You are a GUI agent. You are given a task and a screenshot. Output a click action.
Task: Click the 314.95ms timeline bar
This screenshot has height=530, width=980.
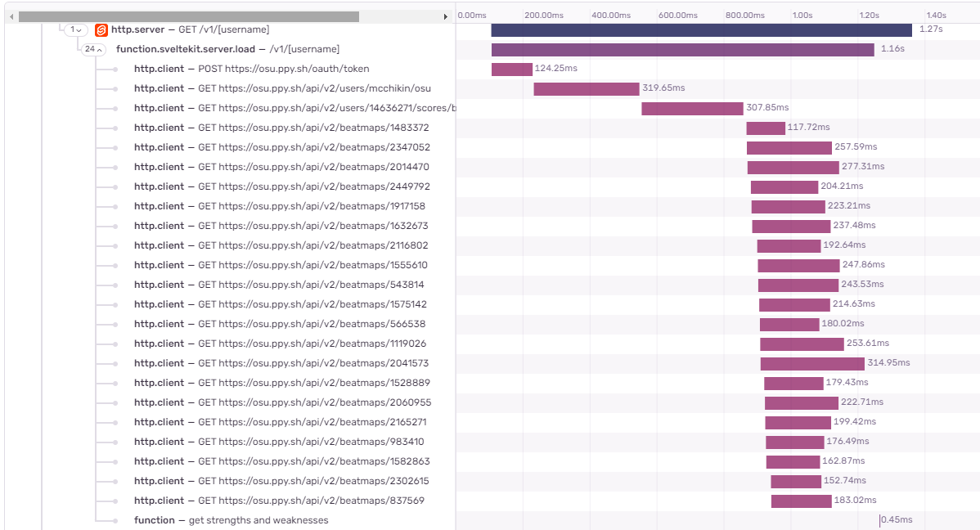(x=812, y=364)
